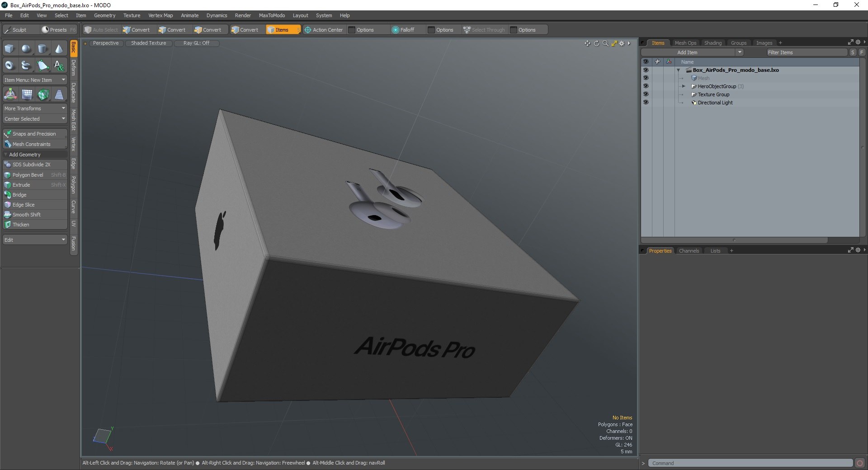Select the Cone primitive tool
The height and width of the screenshot is (470, 868).
(x=59, y=49)
